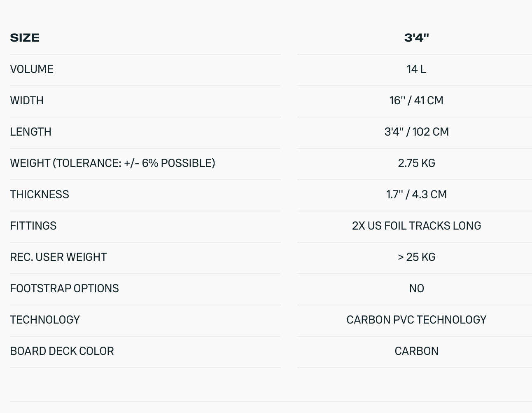The image size is (532, 413).
Task: Select the LENGTH row label
Action: 31,132
